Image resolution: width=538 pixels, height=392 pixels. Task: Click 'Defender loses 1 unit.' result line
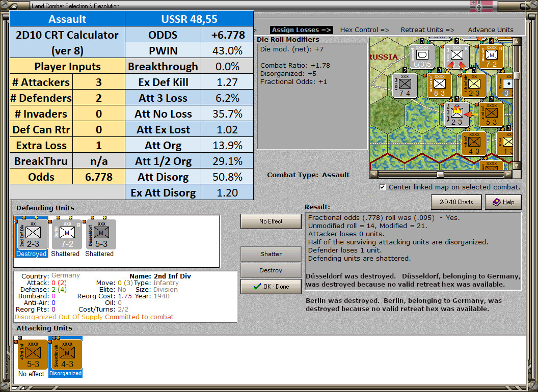344,250
